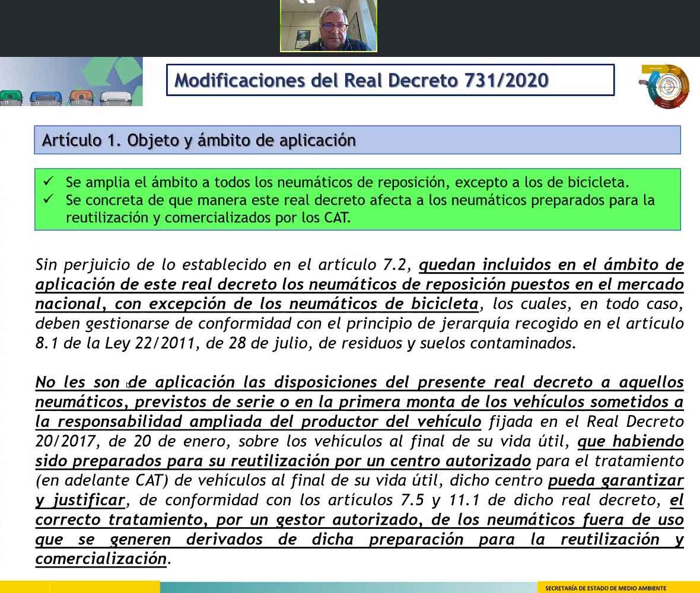Click the underlined text 'correcto tratamiento, por un gestor autorizado'
Screen dimensions: 700x593
click(227, 520)
